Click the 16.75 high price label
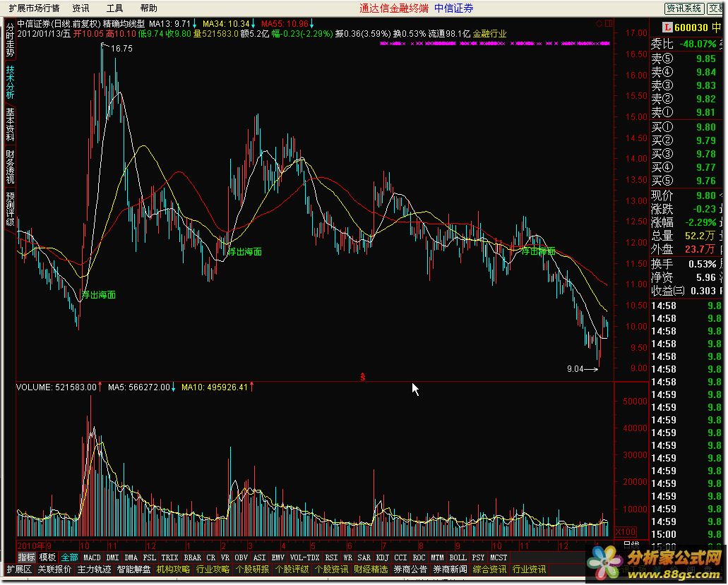728x585 pixels. point(121,48)
